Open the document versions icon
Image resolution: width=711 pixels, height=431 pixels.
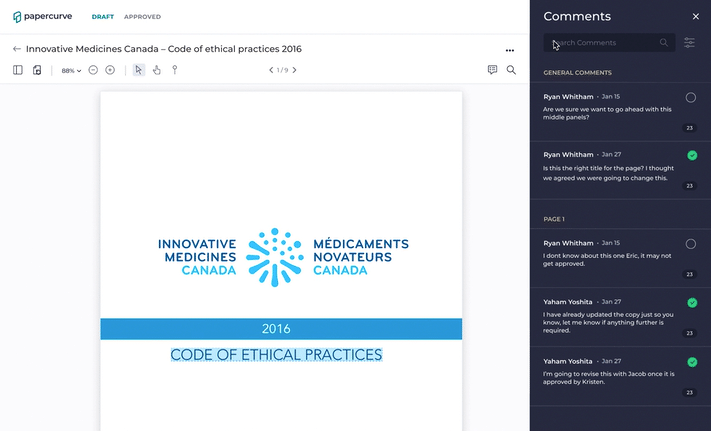pos(37,70)
